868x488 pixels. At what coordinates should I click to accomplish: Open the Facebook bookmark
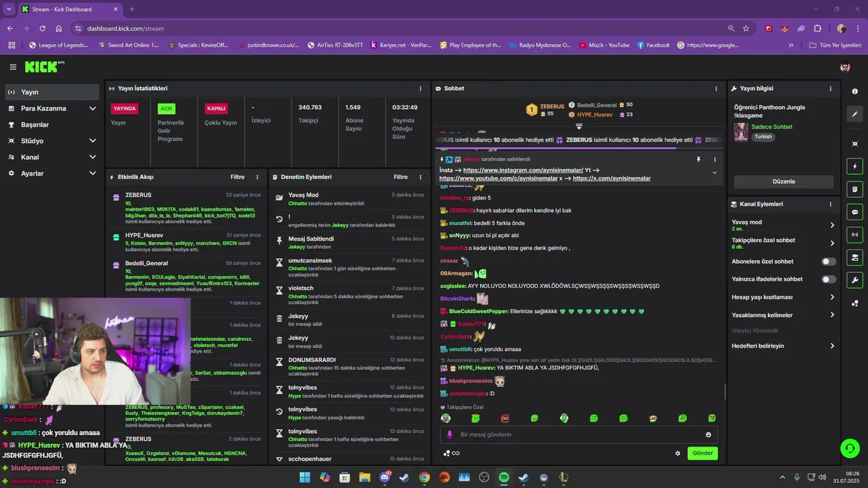coord(653,45)
